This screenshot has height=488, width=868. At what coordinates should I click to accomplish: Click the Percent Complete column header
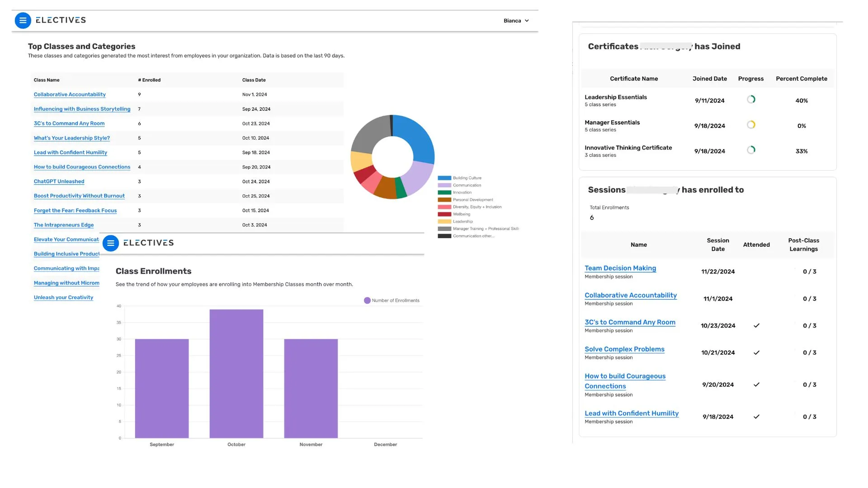(802, 79)
